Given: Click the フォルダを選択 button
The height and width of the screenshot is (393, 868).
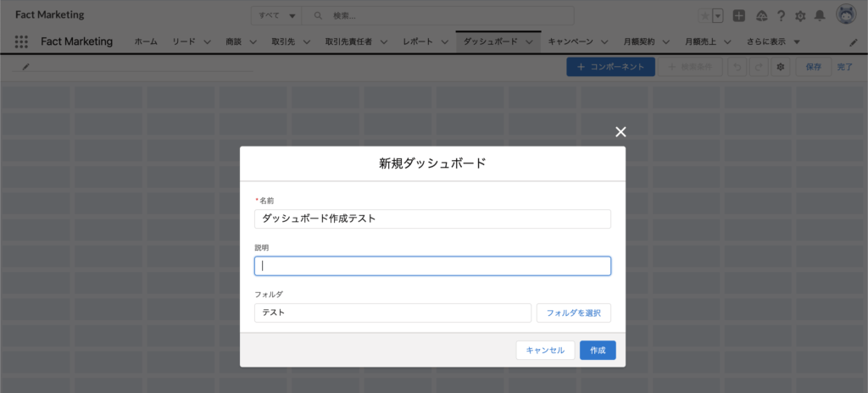Looking at the screenshot, I should (574, 313).
